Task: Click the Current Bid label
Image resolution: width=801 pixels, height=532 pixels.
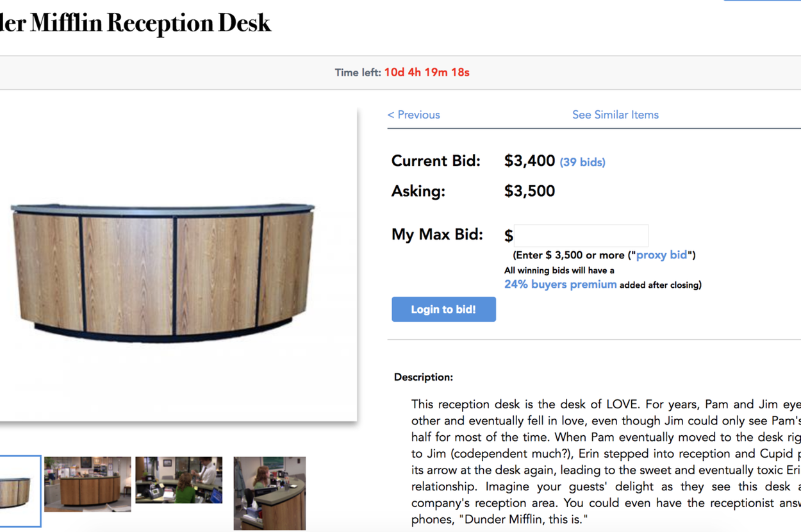Action: click(436, 161)
